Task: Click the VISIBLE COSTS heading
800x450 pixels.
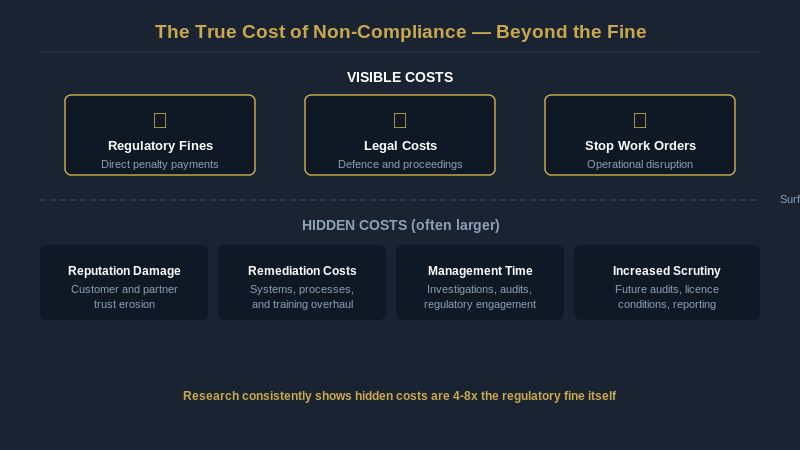Action: [x=400, y=77]
